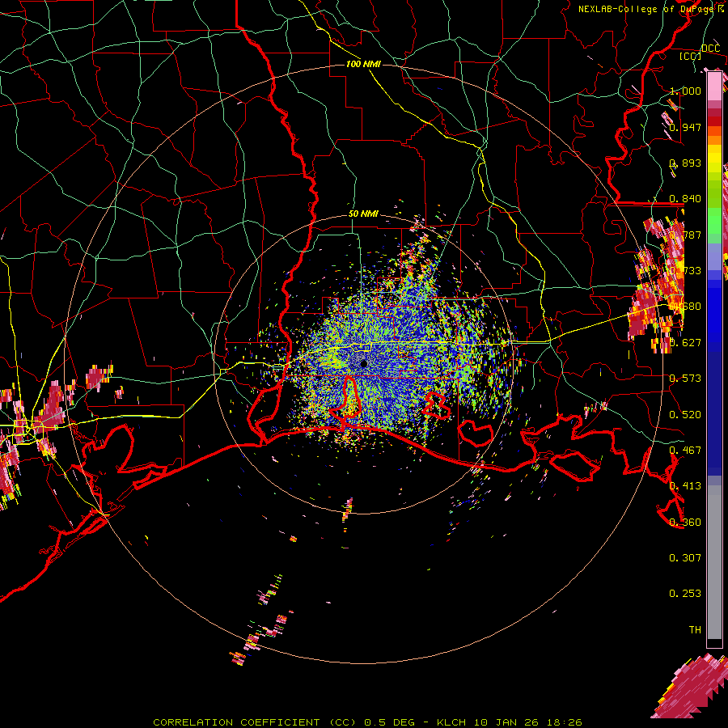Click the 0.627 scale value

(685, 343)
